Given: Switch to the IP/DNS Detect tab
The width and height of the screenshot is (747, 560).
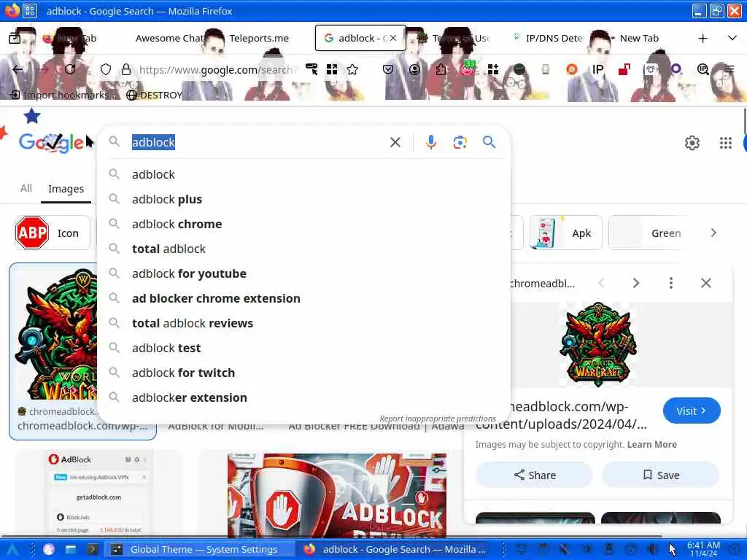Looking at the screenshot, I should pos(546,38).
